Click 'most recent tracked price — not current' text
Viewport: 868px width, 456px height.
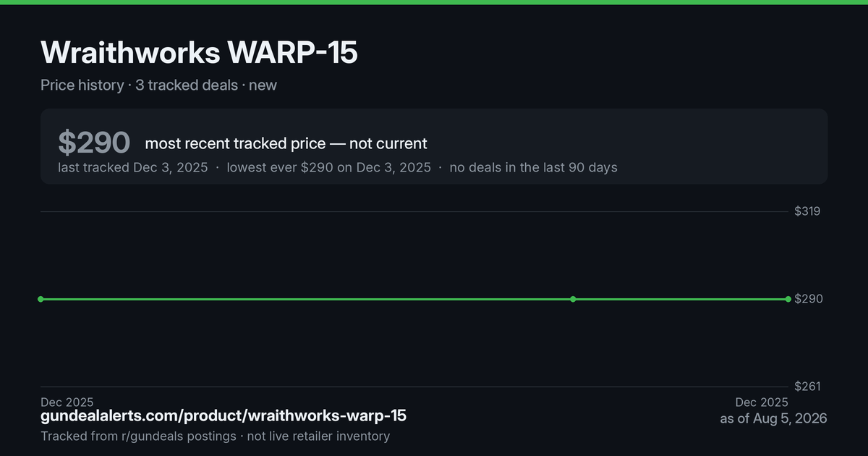coord(286,143)
